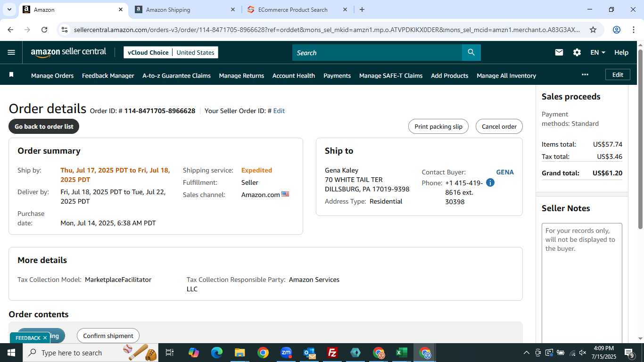This screenshot has width=644, height=362.
Task: Click the Seller Central search field
Action: click(377, 52)
